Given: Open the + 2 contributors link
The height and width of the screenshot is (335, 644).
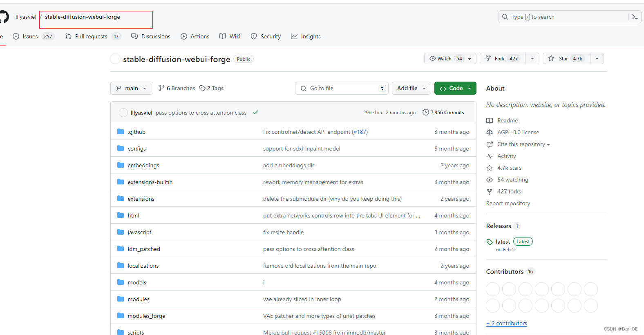Looking at the screenshot, I should [x=507, y=323].
